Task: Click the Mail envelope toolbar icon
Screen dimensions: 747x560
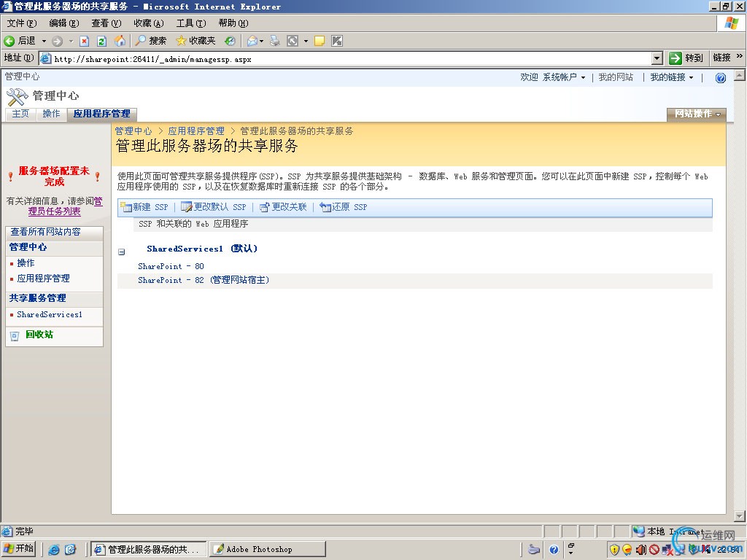Action: click(252, 41)
